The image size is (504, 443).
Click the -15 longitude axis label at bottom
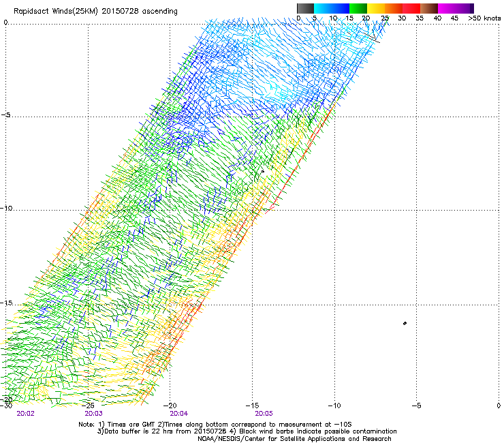coord(252,406)
